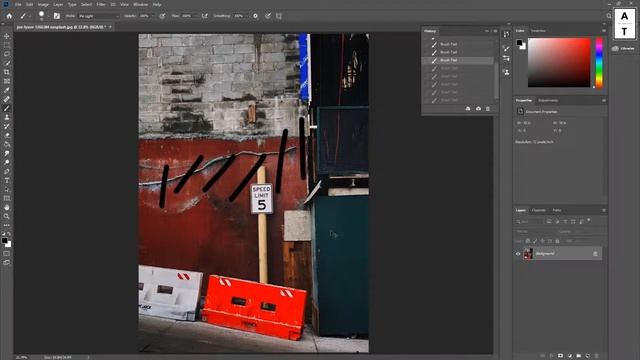Click the Background layer lock icon
The image size is (640, 360).
click(x=595, y=254)
